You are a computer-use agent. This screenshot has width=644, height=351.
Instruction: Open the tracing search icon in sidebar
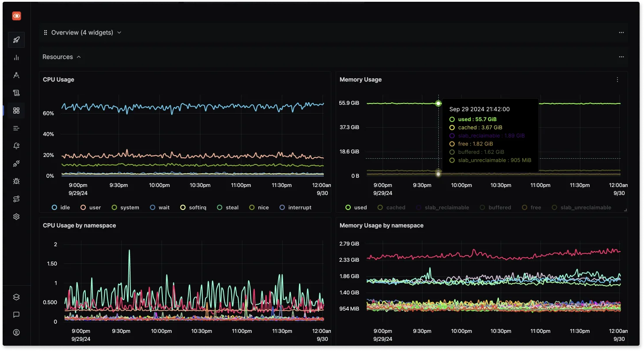(x=16, y=75)
